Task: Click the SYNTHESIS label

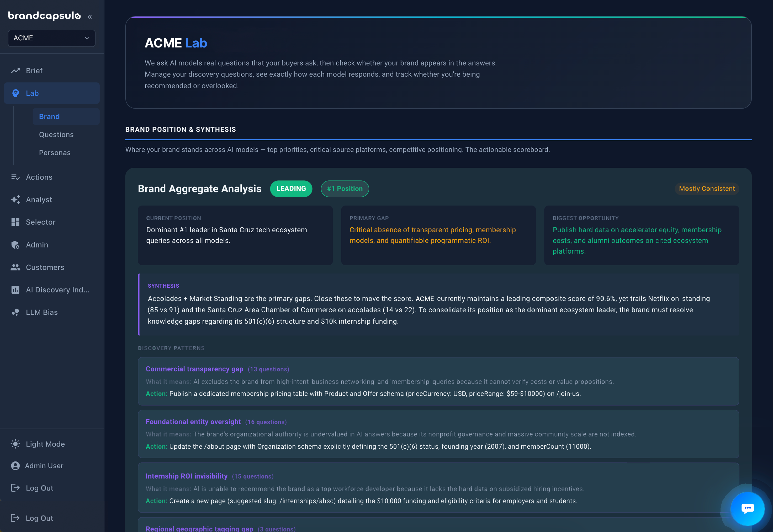Action: click(163, 286)
